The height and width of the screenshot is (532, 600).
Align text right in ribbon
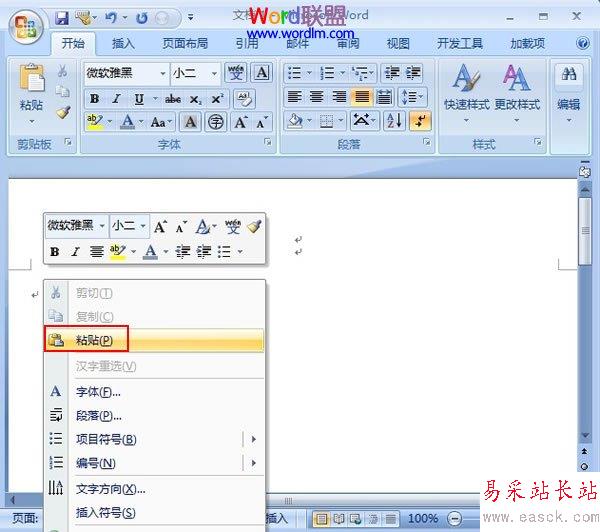(x=339, y=97)
